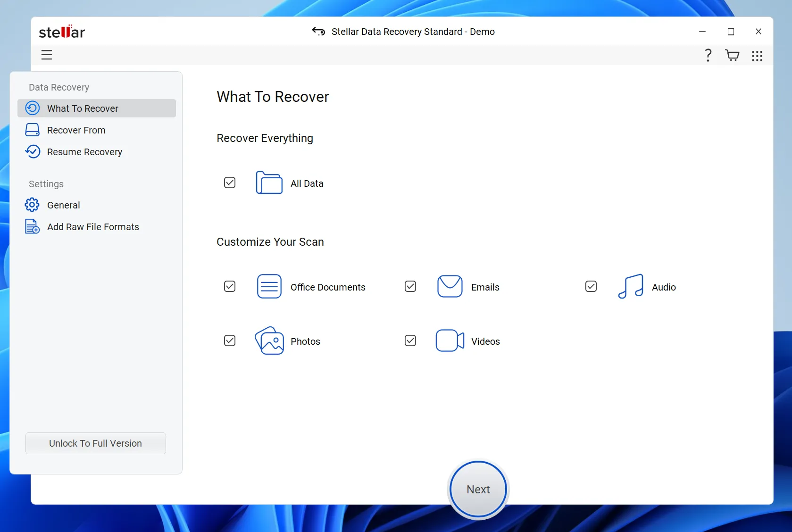Click the back arrow icon in title

pyautogui.click(x=318, y=32)
